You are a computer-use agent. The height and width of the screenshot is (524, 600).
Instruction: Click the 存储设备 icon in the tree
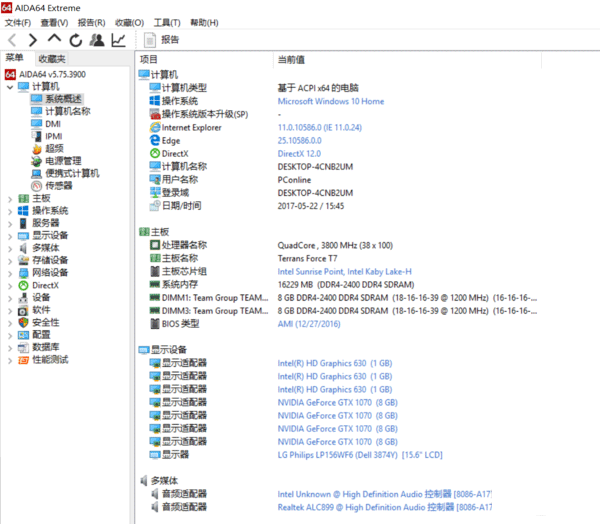click(23, 260)
